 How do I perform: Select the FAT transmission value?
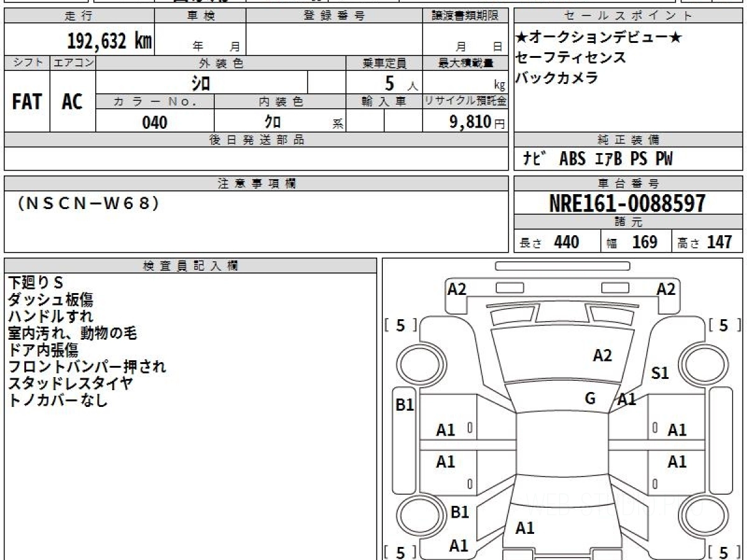click(27, 101)
